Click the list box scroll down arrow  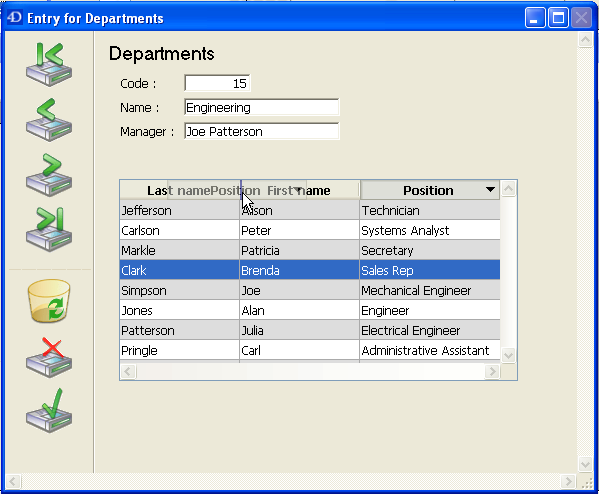coord(508,355)
